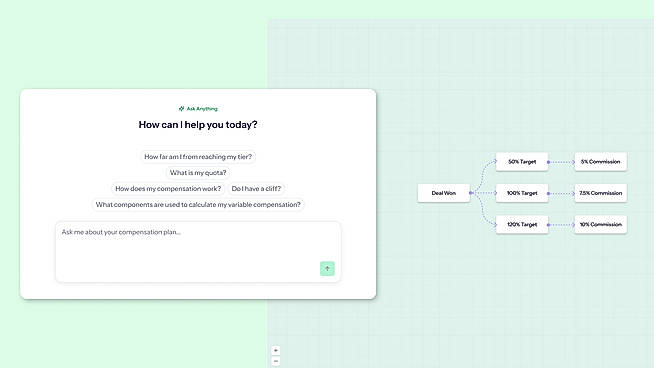Click the green send arrow button
654x368 pixels.
coord(327,268)
